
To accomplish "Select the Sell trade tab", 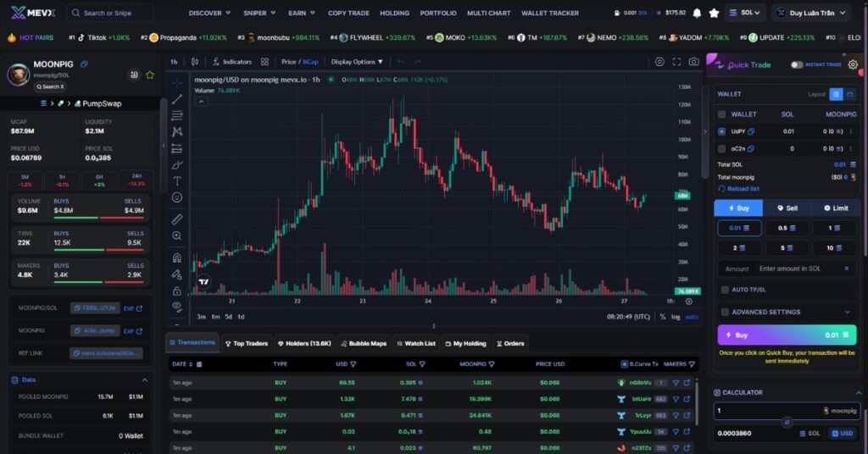I will 787,208.
